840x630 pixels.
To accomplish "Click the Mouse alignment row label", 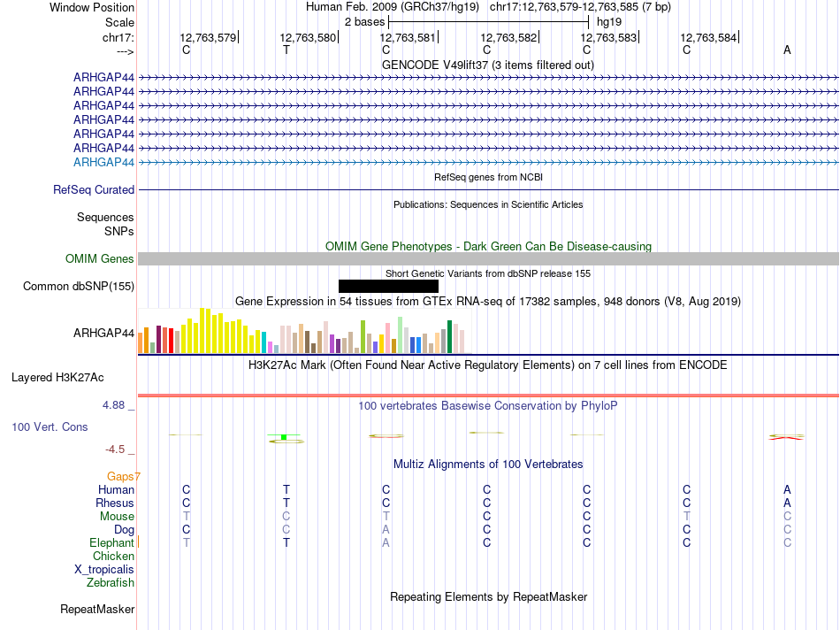I will click(x=117, y=517).
